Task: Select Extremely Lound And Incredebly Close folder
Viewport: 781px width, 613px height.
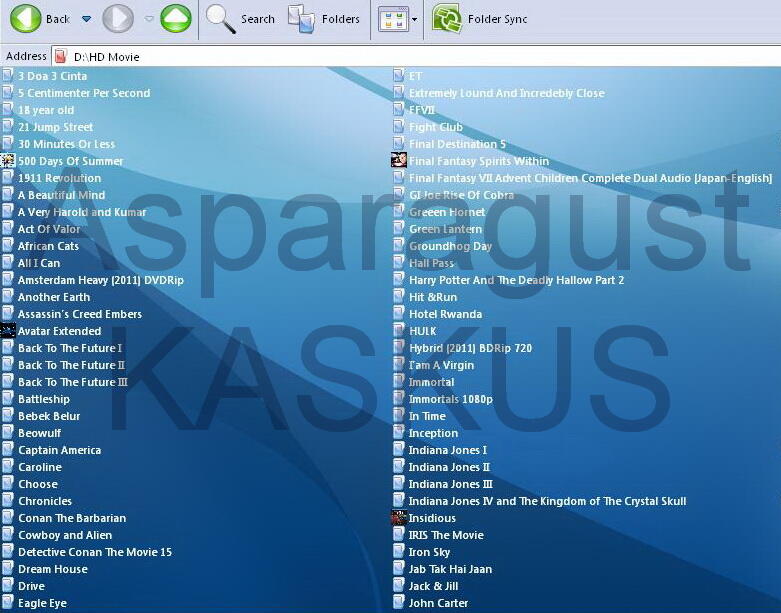Action: click(x=507, y=93)
